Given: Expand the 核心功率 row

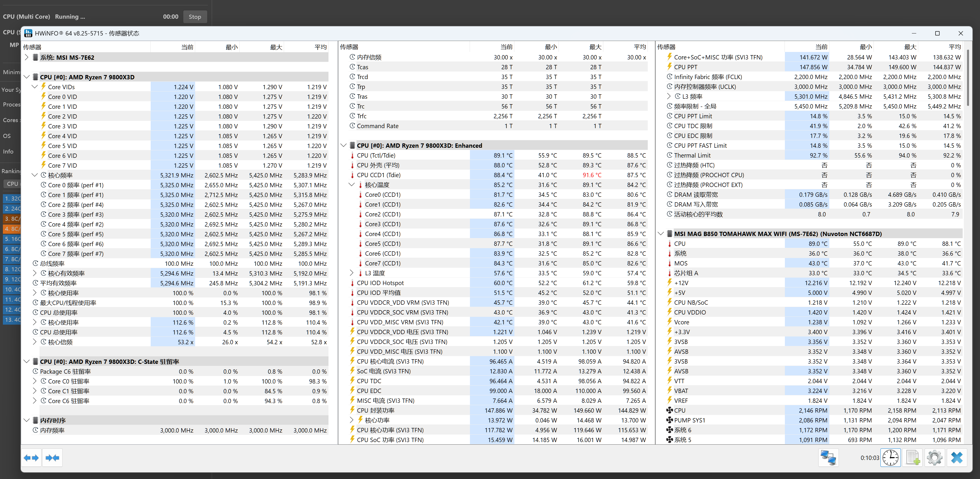Looking at the screenshot, I should [x=352, y=420].
